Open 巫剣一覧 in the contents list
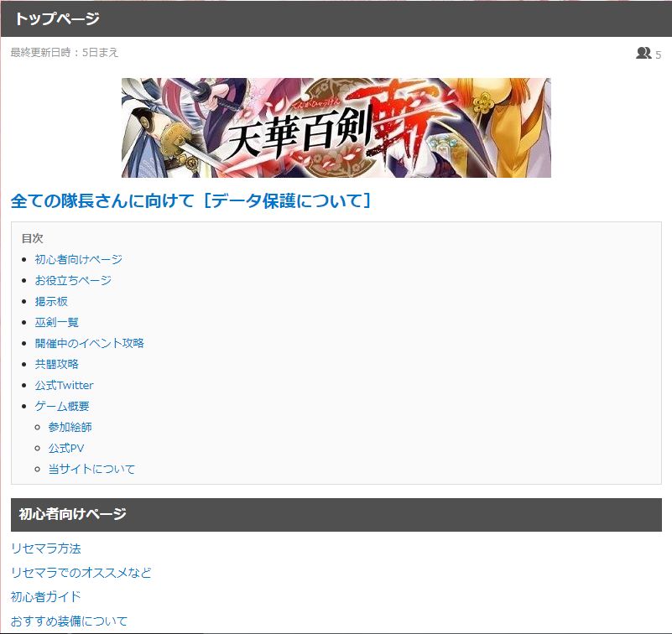The image size is (672, 634). [x=56, y=322]
